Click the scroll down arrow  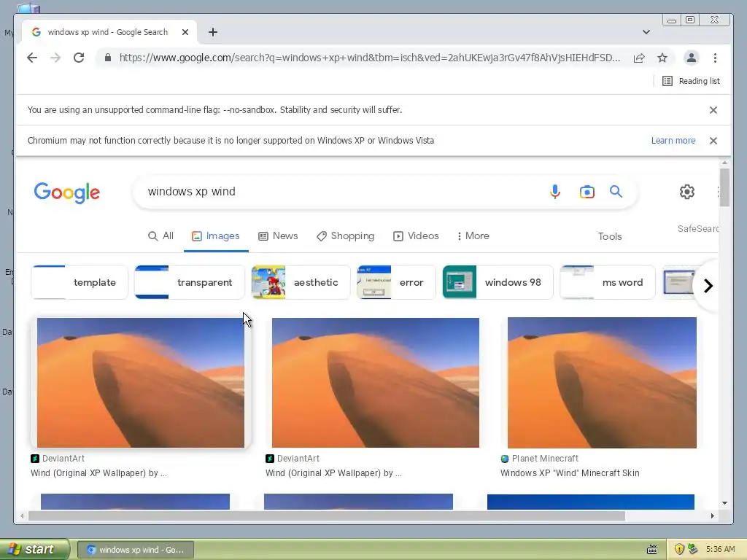point(724,503)
